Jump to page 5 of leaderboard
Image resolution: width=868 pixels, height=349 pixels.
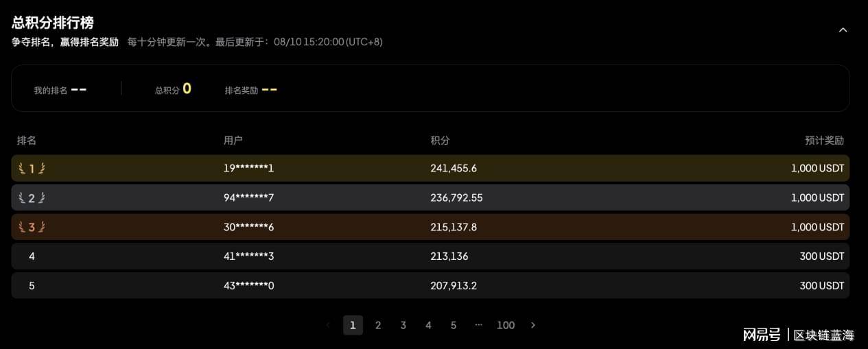pos(454,325)
